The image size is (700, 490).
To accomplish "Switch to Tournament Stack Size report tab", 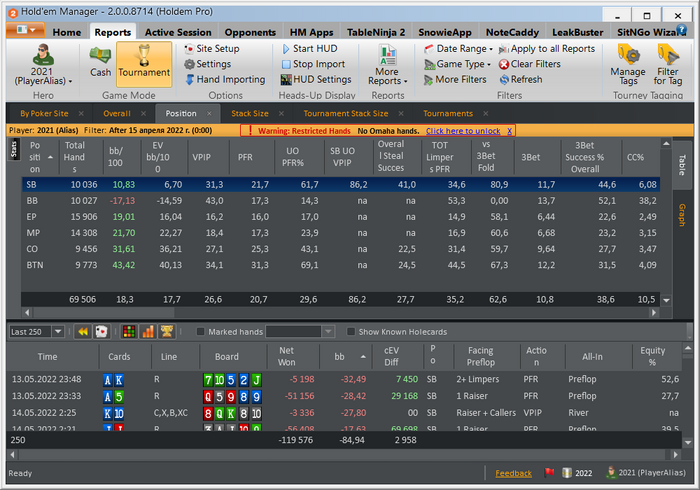I will tap(346, 113).
